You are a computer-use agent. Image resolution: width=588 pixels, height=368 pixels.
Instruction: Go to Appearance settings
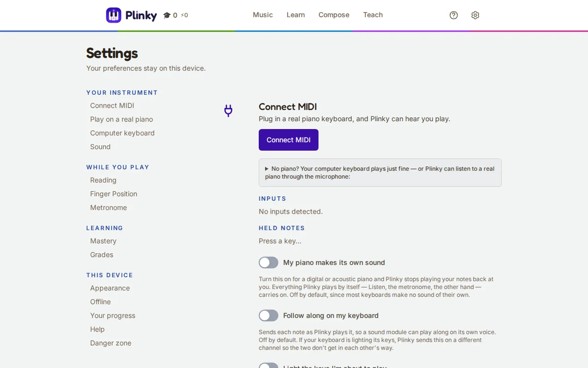click(x=110, y=288)
